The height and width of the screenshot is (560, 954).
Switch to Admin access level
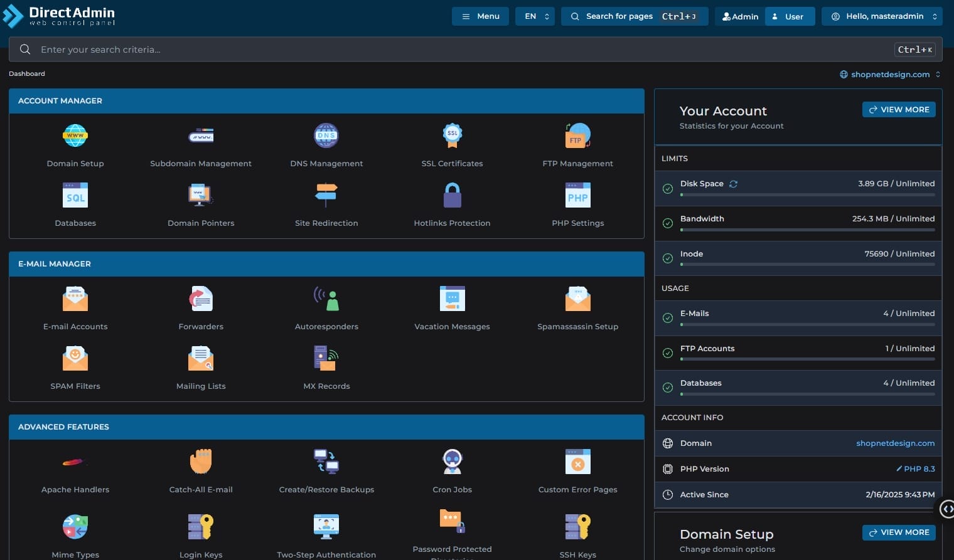click(740, 16)
